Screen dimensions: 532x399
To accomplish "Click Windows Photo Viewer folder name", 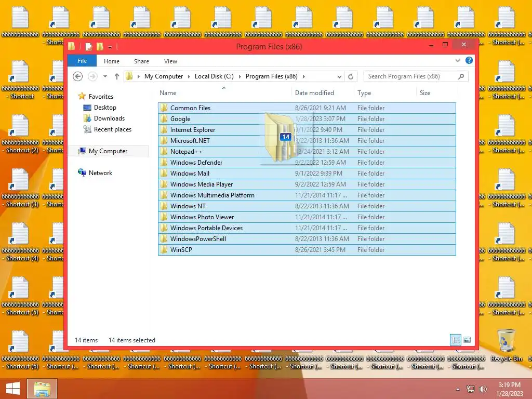I will coord(202,217).
